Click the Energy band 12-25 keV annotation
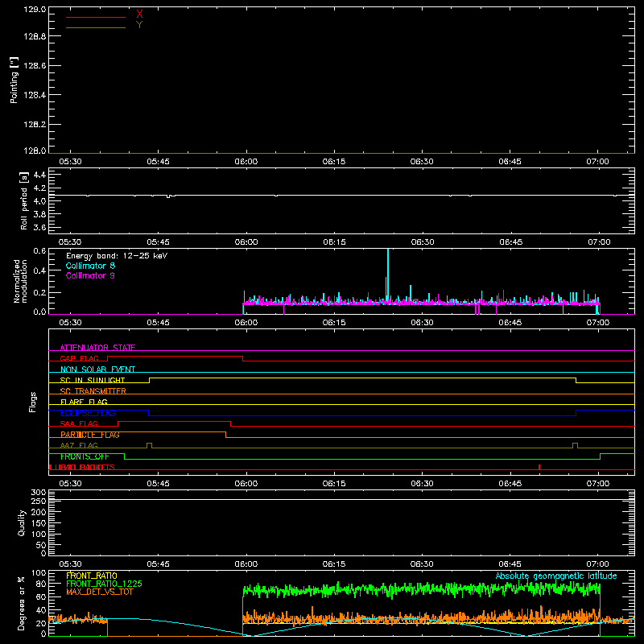This screenshot has width=644, height=644. click(117, 256)
